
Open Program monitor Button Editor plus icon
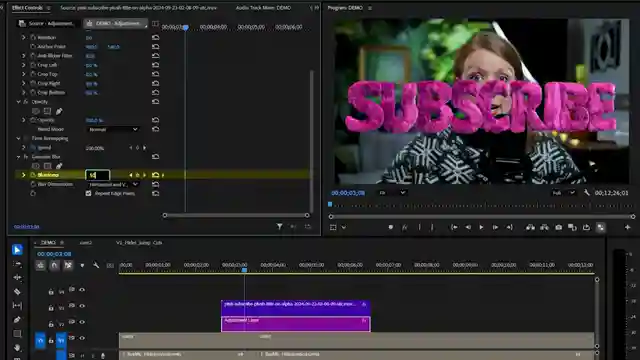click(x=627, y=227)
